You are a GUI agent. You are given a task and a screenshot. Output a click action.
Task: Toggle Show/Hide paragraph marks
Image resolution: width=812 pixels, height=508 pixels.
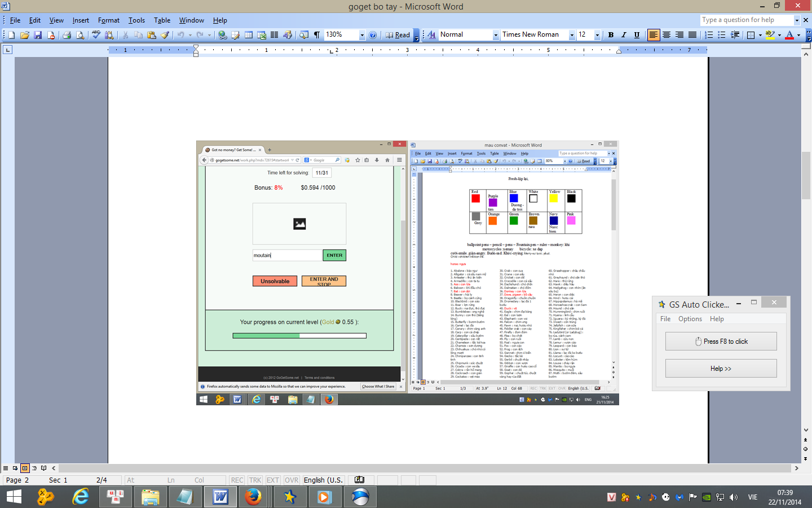point(317,35)
